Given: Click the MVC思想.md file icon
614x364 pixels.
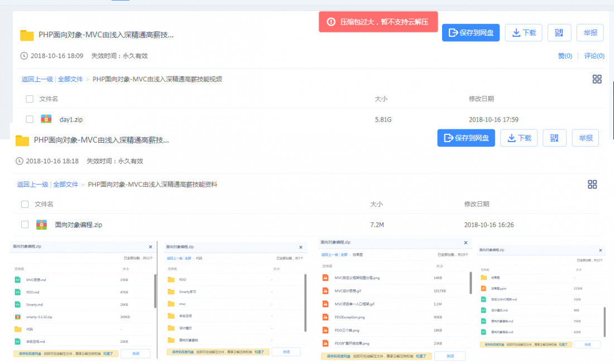Looking at the screenshot, I should coord(18,279).
